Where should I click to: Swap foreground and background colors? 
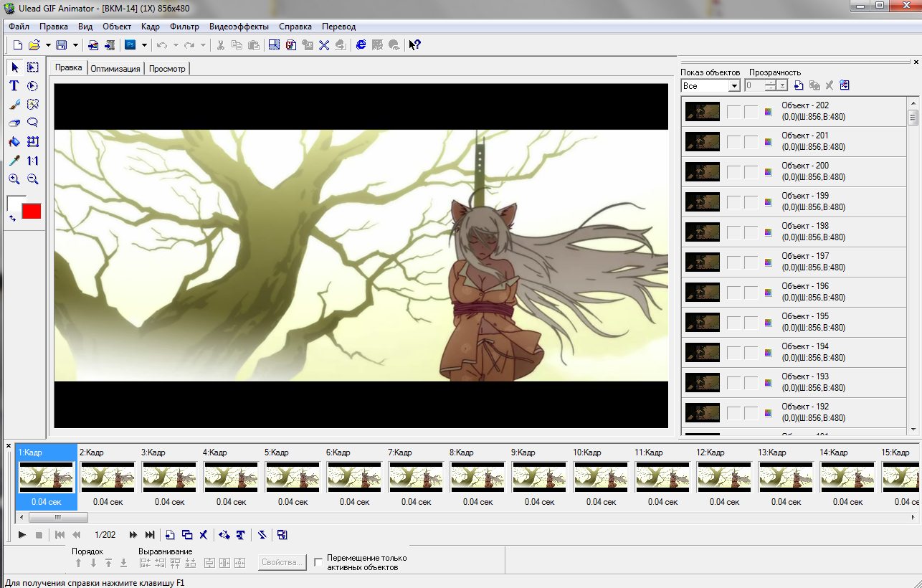[x=12, y=217]
